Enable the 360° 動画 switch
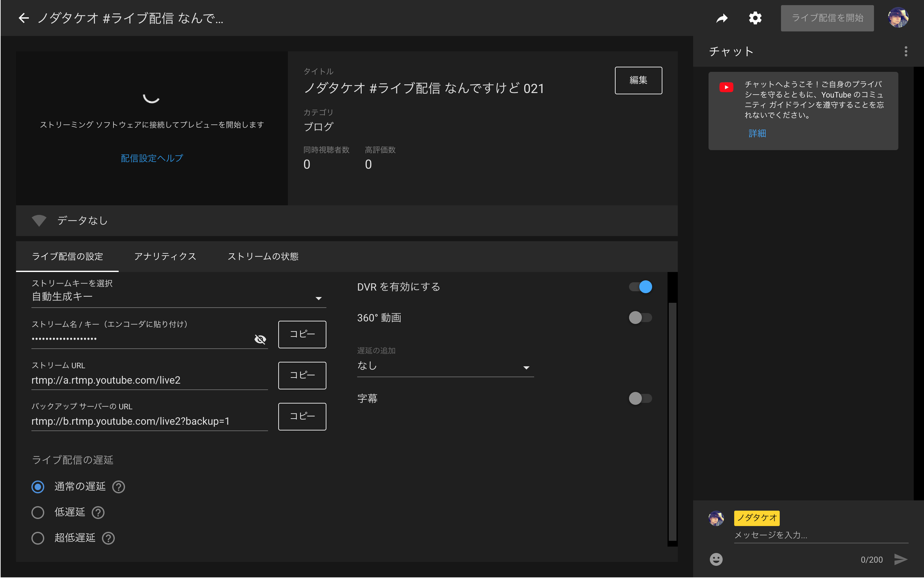The width and height of the screenshot is (924, 578). (641, 318)
